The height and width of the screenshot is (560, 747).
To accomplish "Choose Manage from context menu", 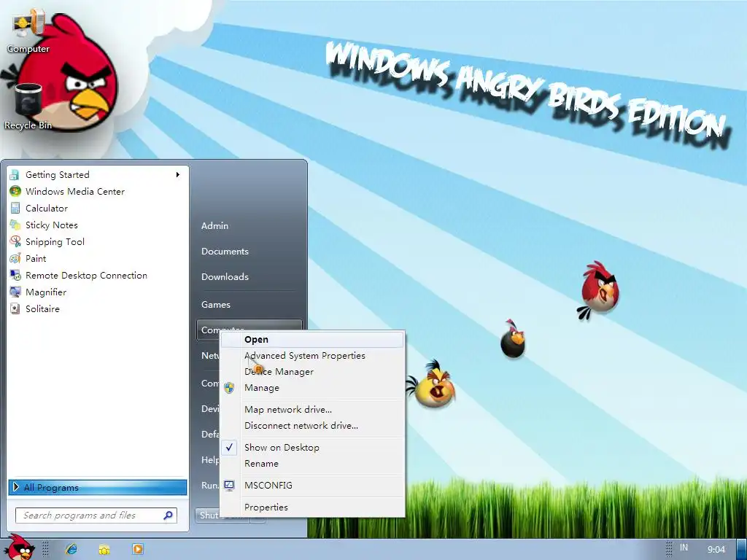I will (312, 388).
